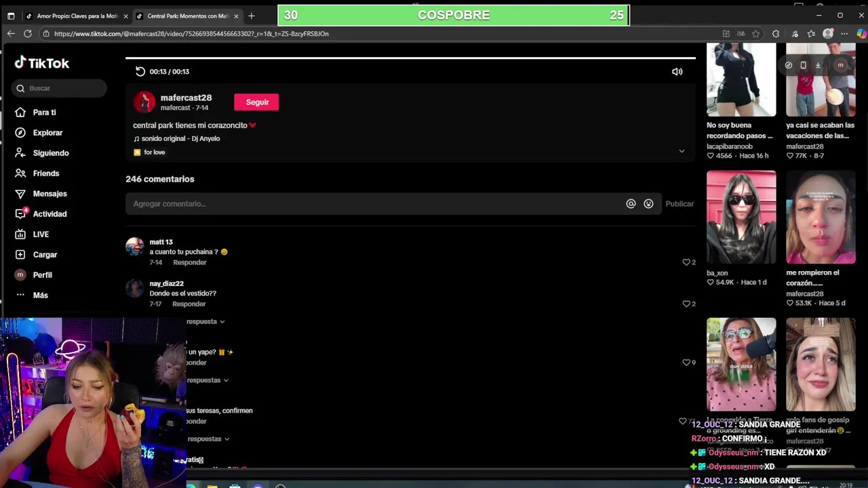Like matt 13's comment
868x488 pixels.
click(x=686, y=262)
